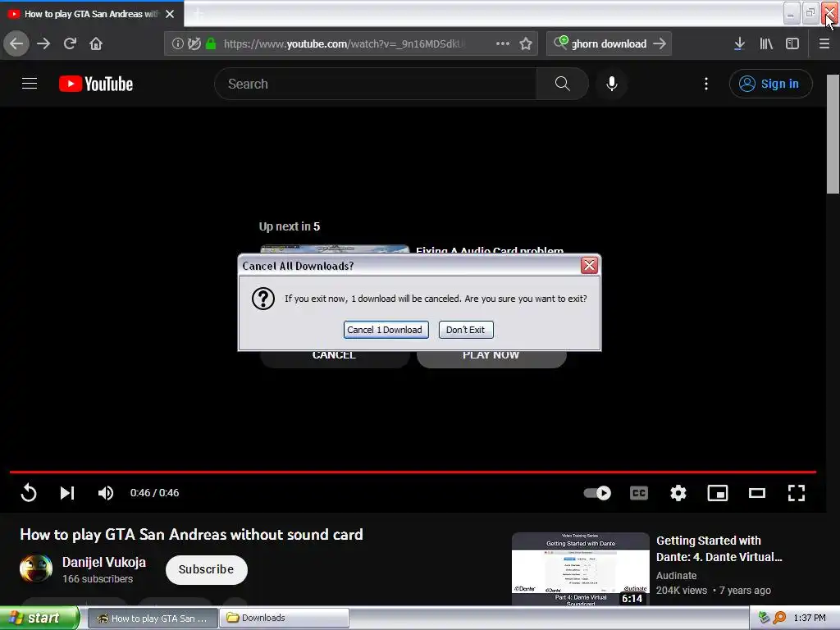Click the Sign in button
This screenshot has height=630, width=840.
770,84
